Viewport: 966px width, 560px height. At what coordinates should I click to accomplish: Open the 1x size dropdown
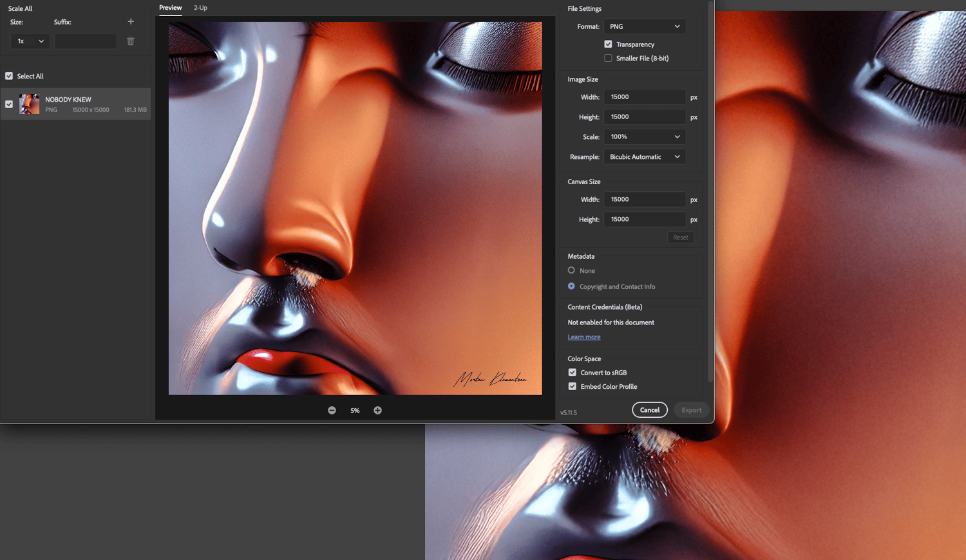pos(30,41)
